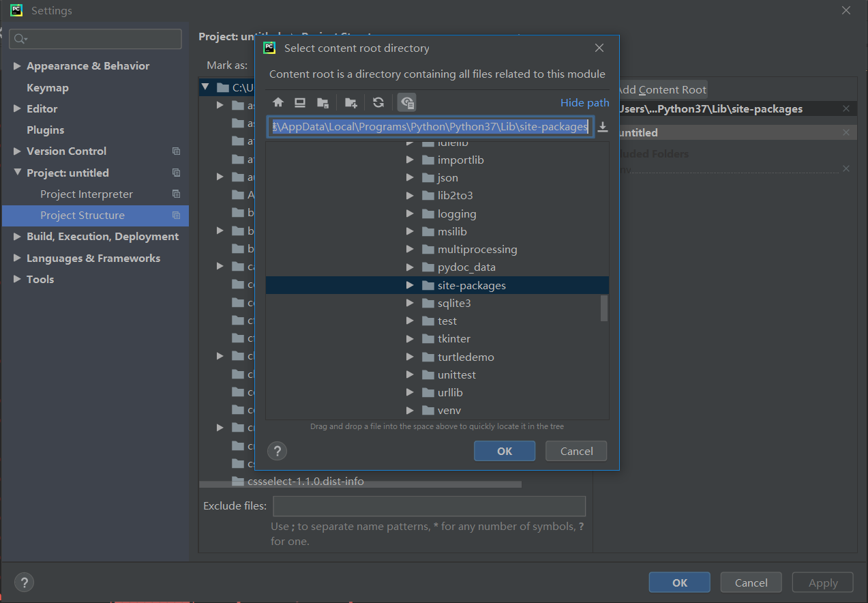Expand Languages & Frameworks group
Screen dimensions: 868x603
click(17, 259)
